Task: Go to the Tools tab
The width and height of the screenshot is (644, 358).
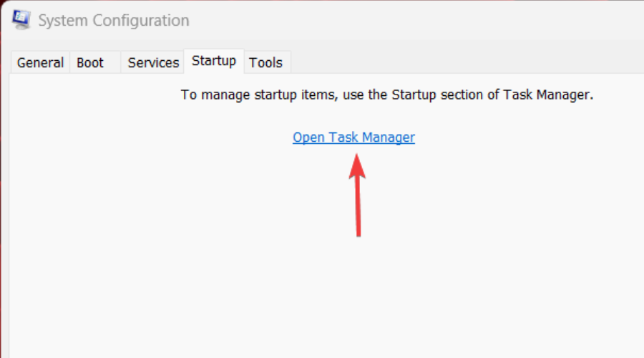Action: (265, 63)
